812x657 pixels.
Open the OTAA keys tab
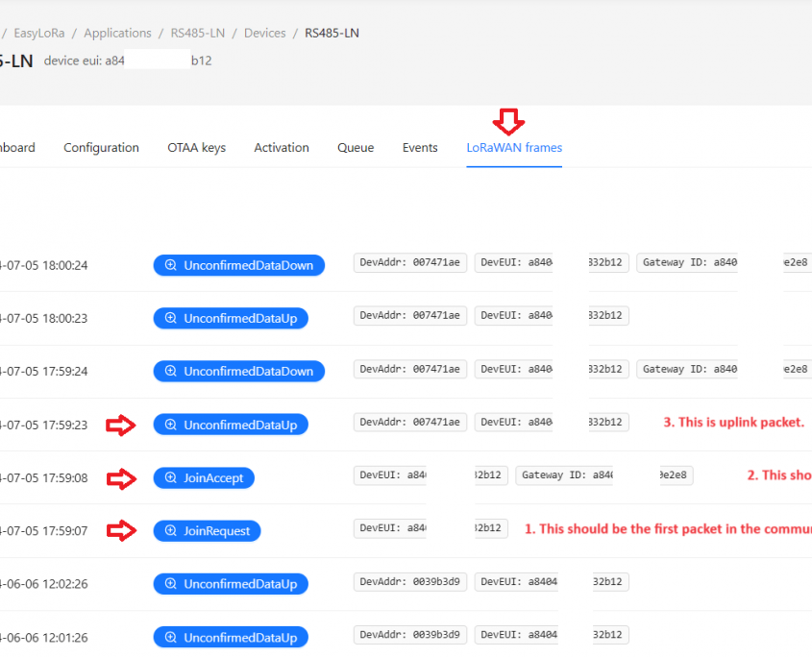pyautogui.click(x=196, y=148)
